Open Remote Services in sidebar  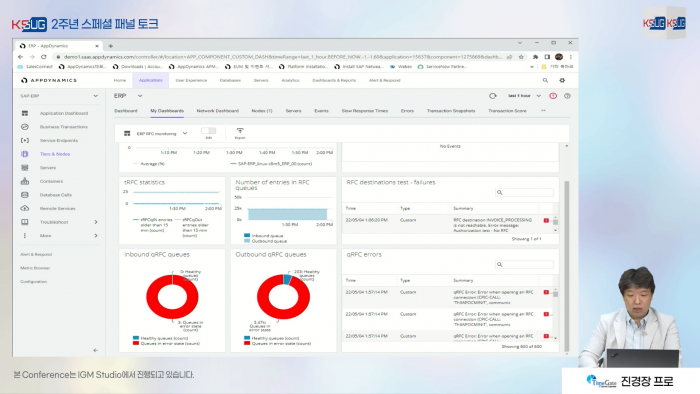[x=58, y=209]
